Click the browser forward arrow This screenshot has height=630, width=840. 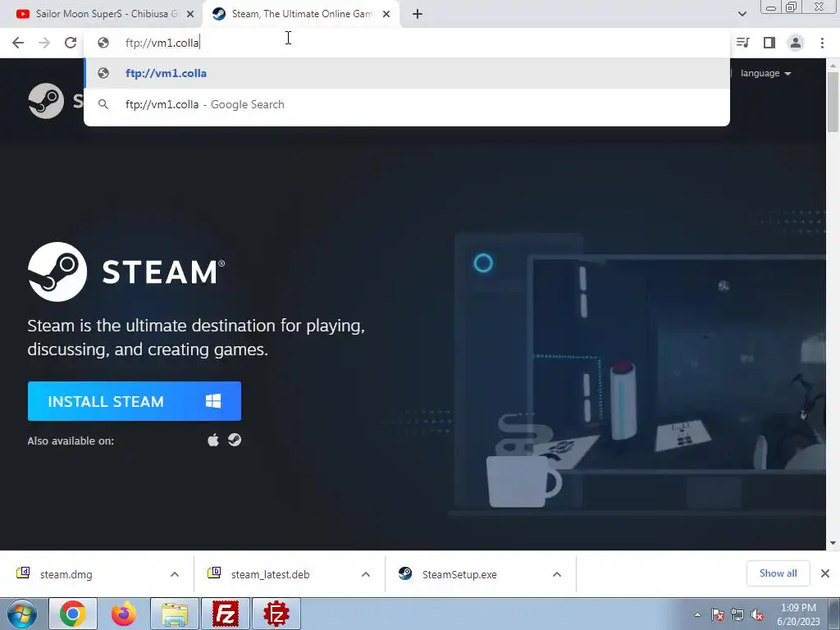(x=44, y=43)
